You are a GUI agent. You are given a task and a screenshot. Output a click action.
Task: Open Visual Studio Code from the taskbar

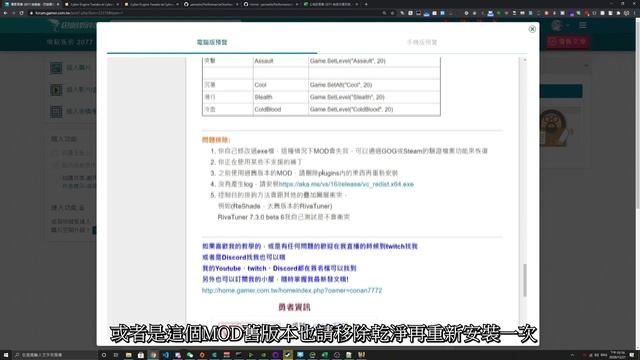click(166, 355)
